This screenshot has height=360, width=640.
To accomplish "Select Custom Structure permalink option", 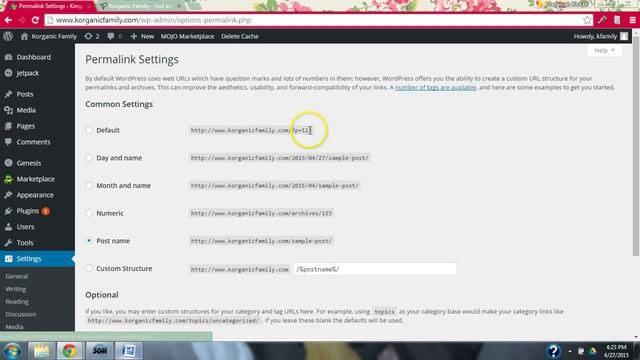I will point(89,269).
